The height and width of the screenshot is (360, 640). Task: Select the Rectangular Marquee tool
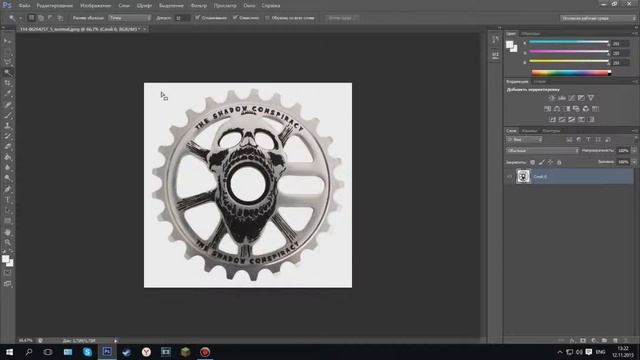pyautogui.click(x=7, y=52)
